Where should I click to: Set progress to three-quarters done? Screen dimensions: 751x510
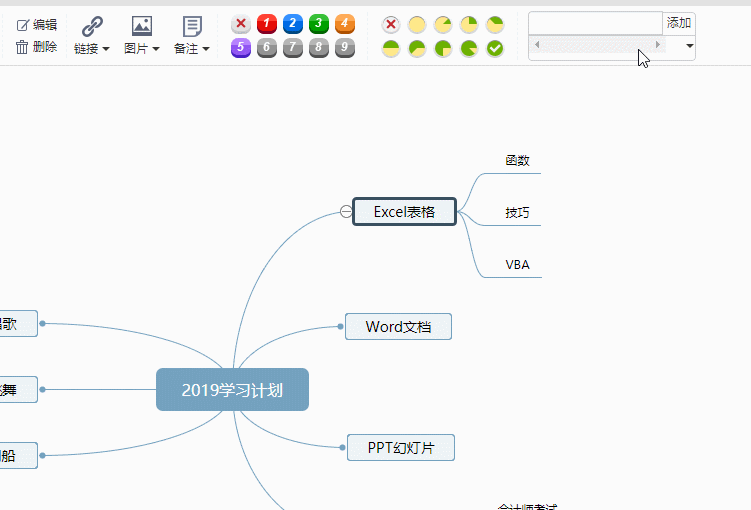point(443,48)
